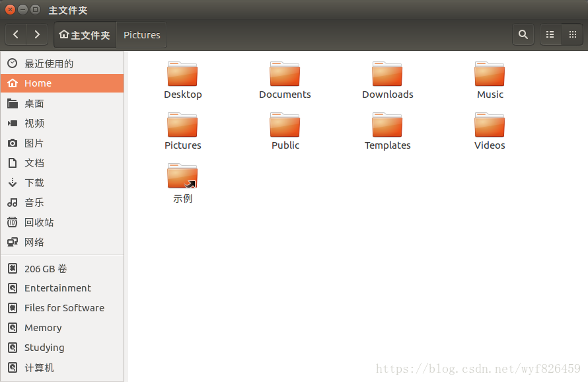
Task: Open the Files for Software volume
Action: pyautogui.click(x=62, y=308)
